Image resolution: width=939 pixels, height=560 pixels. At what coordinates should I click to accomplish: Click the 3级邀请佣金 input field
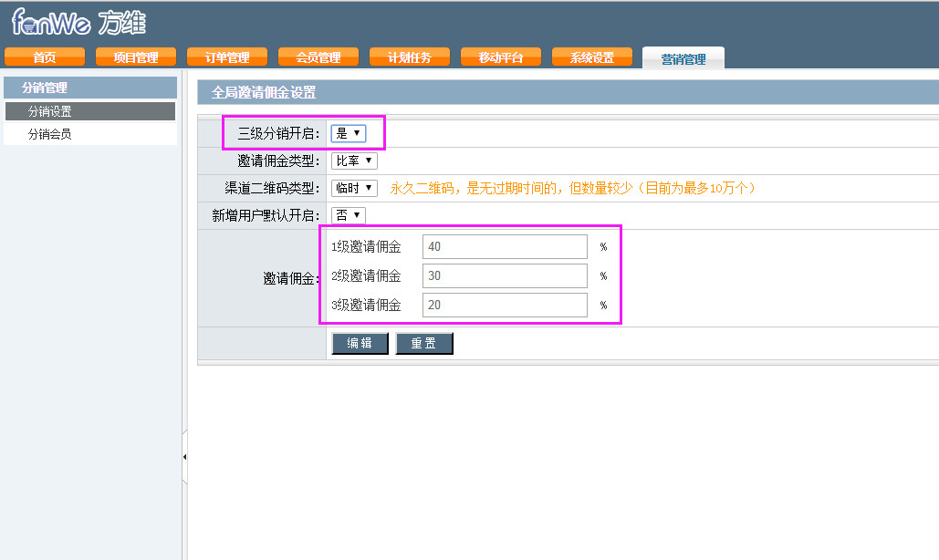505,306
